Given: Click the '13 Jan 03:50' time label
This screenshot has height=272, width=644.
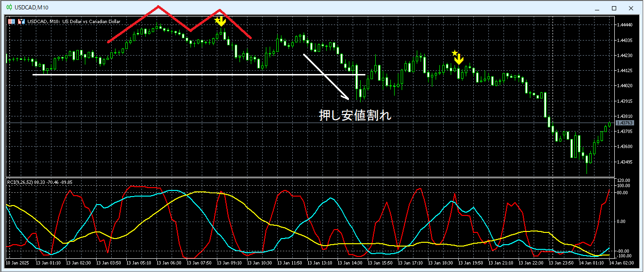Looking at the screenshot, I should [107, 263].
